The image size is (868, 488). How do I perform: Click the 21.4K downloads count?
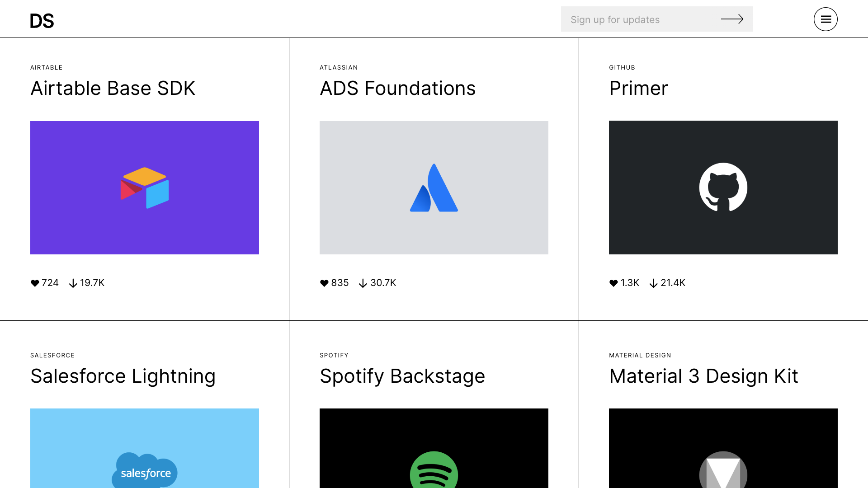673,283
